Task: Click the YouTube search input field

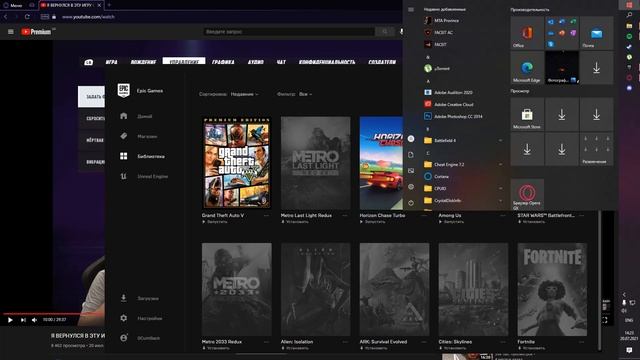Action: click(289, 31)
